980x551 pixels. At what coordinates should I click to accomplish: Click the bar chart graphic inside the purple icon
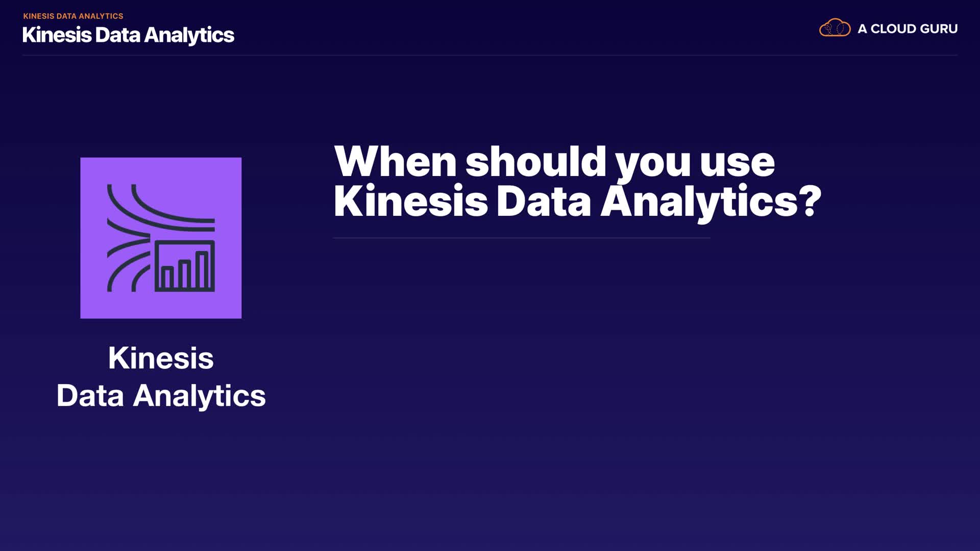click(184, 266)
